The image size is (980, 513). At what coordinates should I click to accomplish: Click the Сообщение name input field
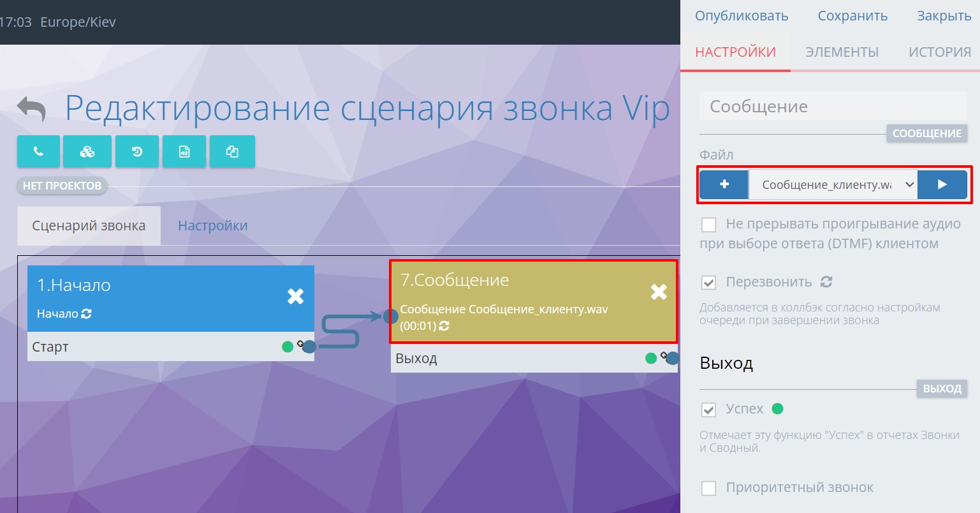(833, 107)
